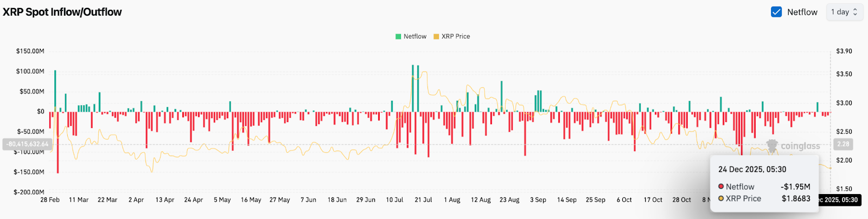Click the $150.00M left axis label
Screen dimensions: 868x219
30,51
